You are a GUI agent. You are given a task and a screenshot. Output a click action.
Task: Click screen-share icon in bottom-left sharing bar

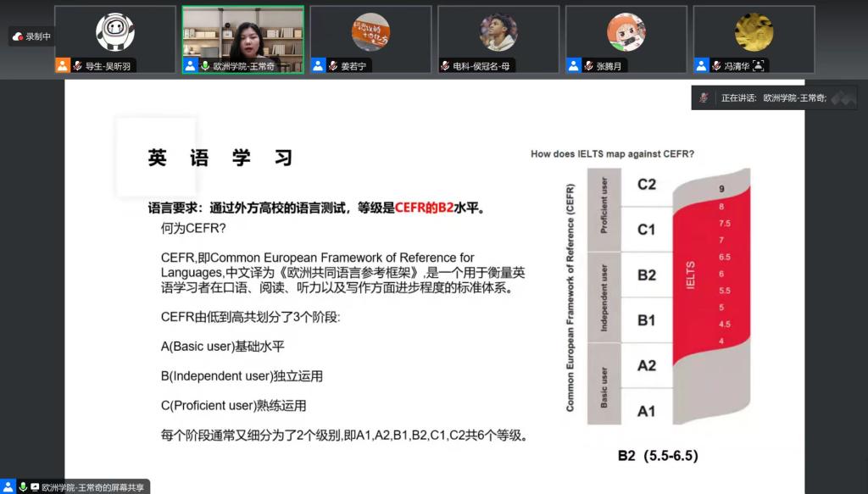click(x=35, y=487)
